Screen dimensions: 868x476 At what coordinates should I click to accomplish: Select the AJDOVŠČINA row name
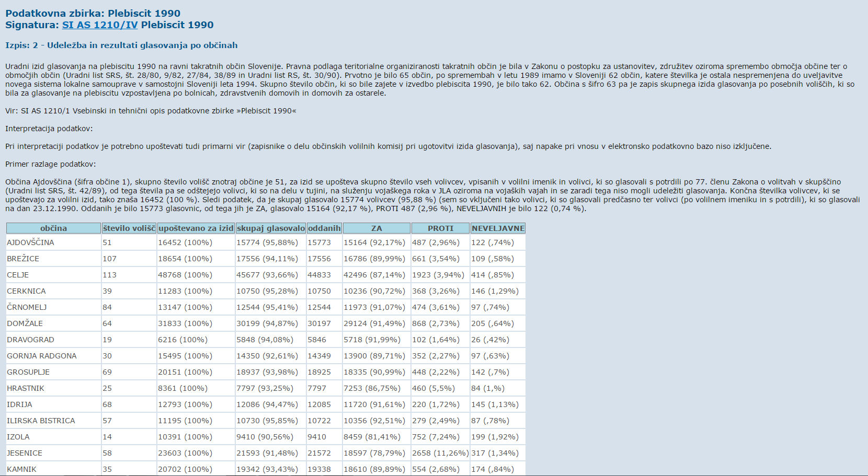30,242
